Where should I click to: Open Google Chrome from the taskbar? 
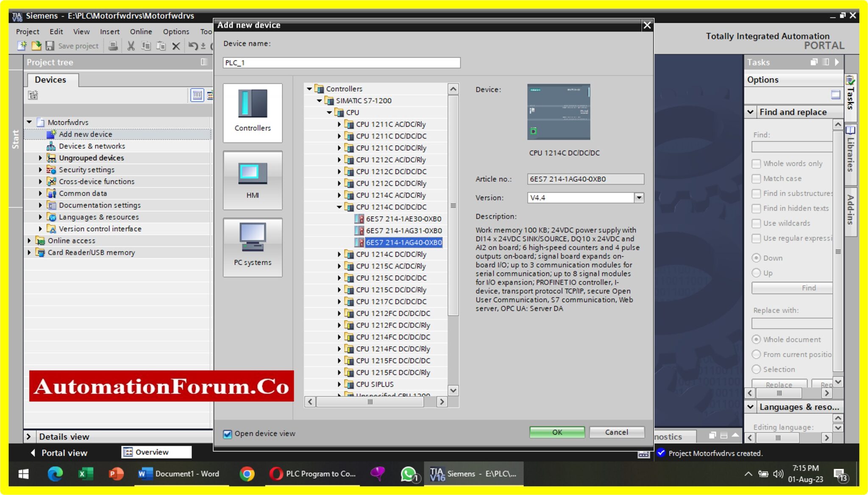[x=247, y=473]
